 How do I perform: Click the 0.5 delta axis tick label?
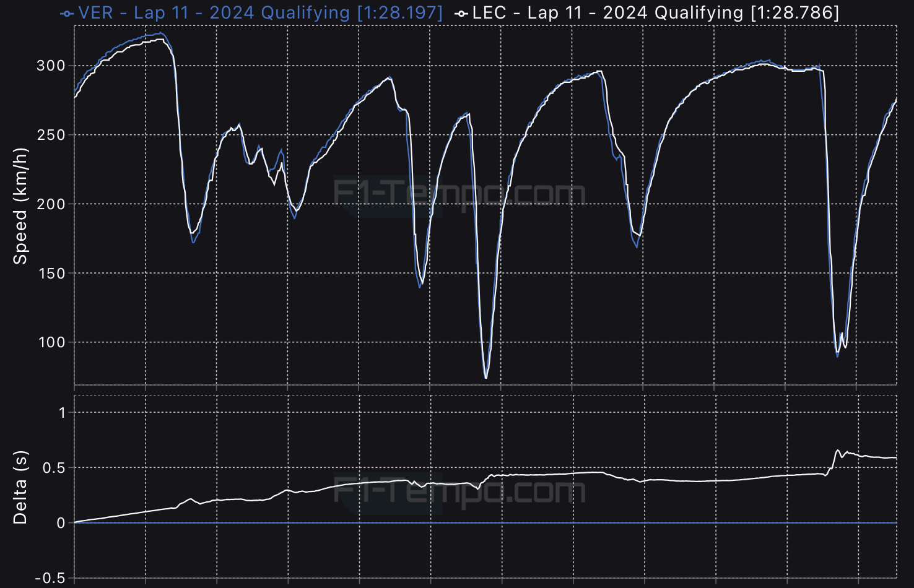[53, 468]
